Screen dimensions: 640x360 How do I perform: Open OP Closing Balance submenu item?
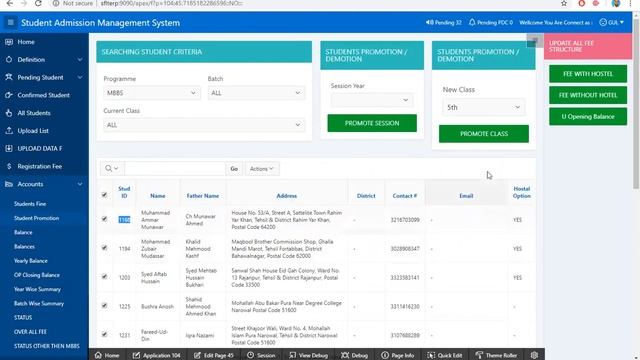point(37,275)
